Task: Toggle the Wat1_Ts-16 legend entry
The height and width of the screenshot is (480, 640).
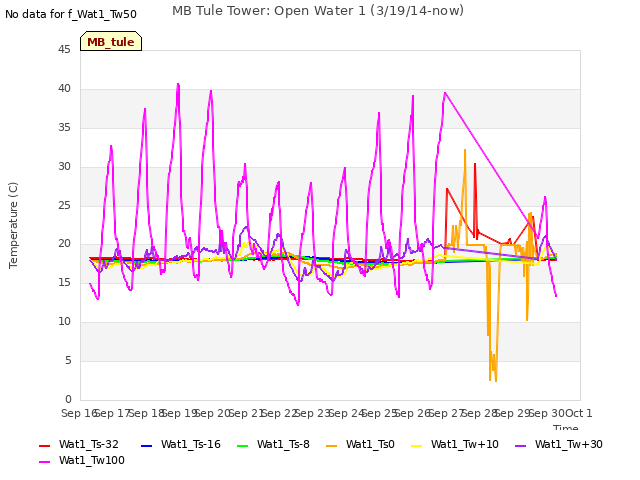Action: click(181, 444)
